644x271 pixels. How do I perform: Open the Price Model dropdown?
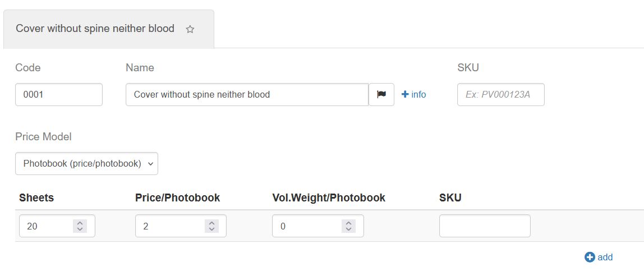point(87,164)
